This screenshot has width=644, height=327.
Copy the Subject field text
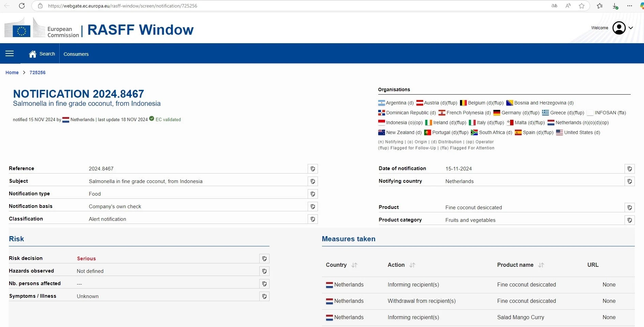point(312,181)
